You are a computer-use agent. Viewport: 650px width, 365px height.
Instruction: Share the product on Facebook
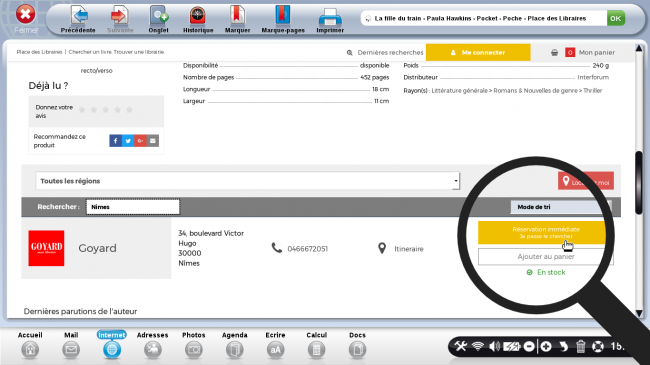116,141
